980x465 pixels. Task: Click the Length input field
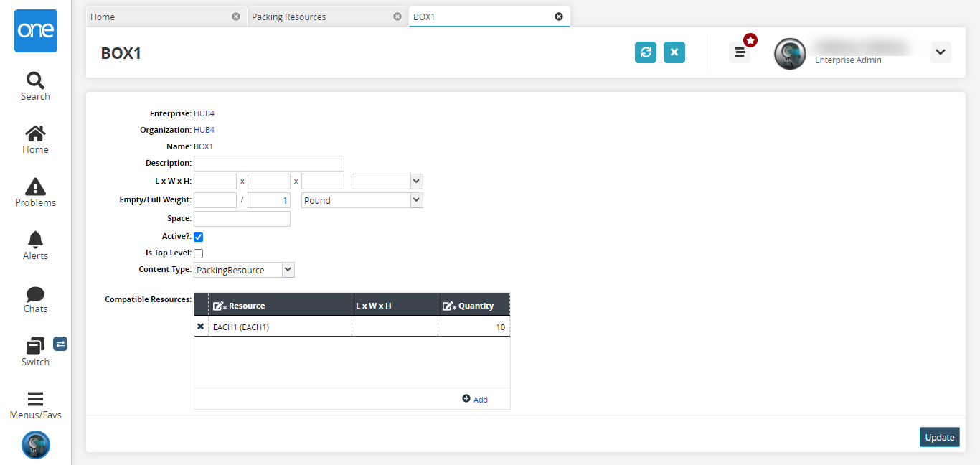point(215,182)
